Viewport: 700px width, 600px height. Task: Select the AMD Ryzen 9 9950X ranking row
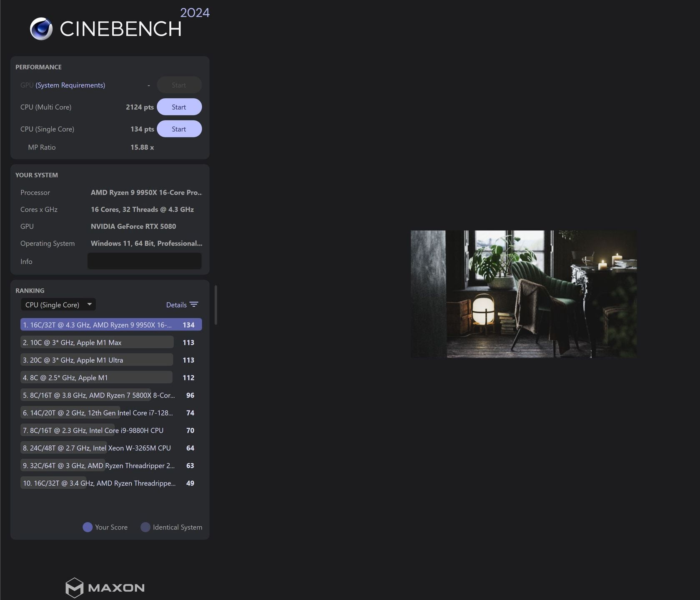pos(111,325)
